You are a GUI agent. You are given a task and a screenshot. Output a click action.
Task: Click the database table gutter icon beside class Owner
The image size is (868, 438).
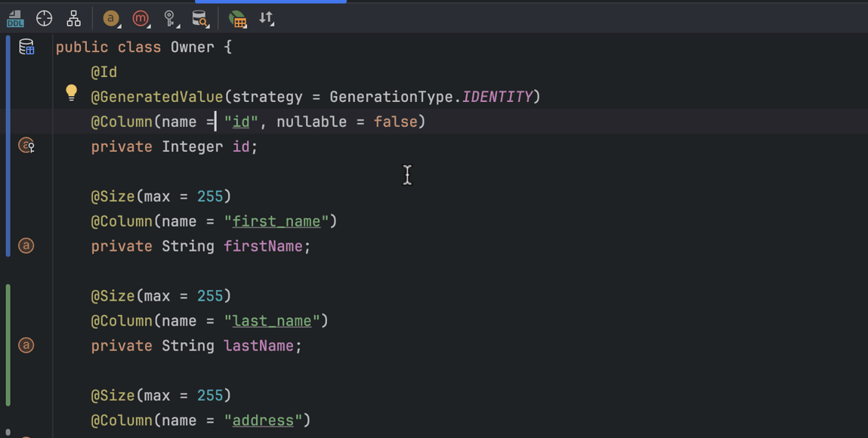point(26,47)
